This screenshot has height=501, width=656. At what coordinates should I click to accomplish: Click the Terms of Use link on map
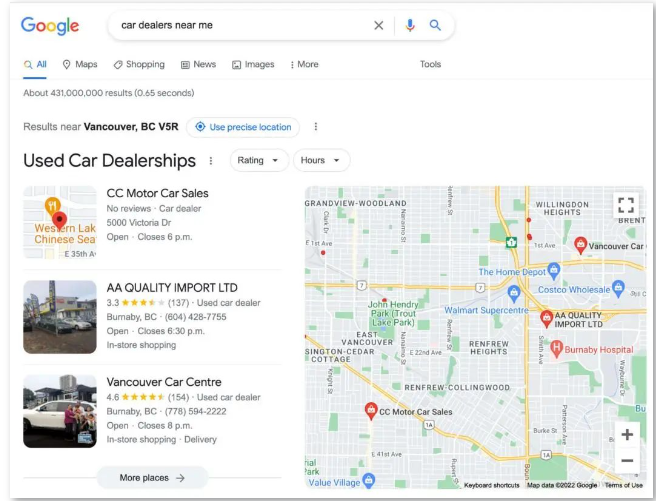point(623,485)
